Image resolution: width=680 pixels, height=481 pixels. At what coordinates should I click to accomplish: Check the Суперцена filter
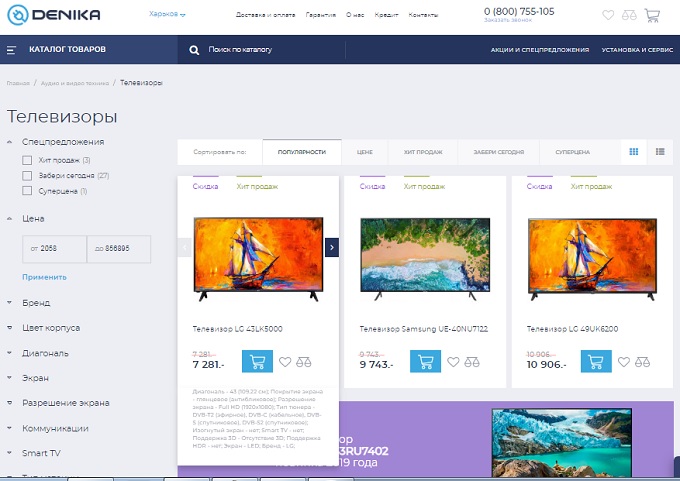pyautogui.click(x=27, y=191)
